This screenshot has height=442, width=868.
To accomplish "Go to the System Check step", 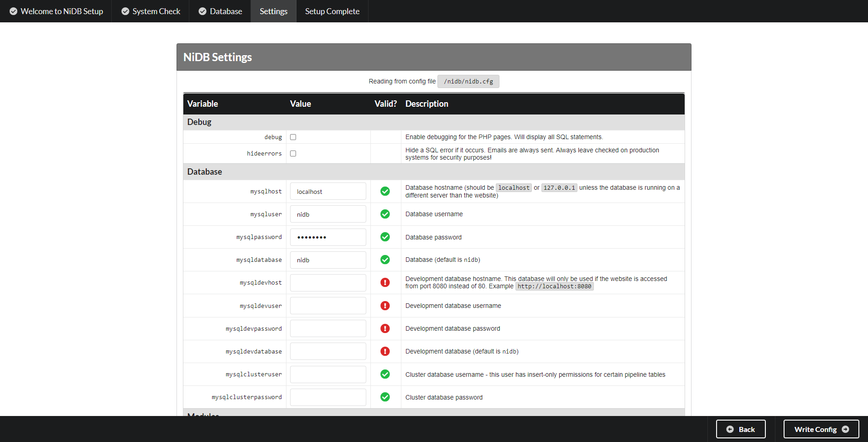I will coord(151,11).
